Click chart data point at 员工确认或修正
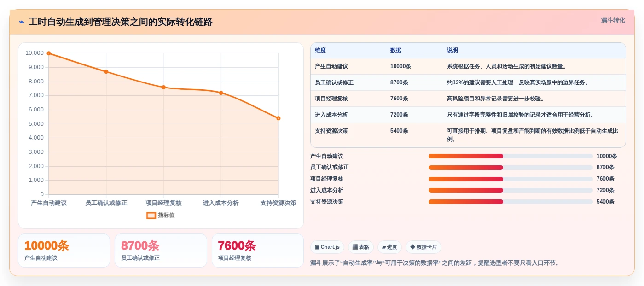 click(106, 72)
